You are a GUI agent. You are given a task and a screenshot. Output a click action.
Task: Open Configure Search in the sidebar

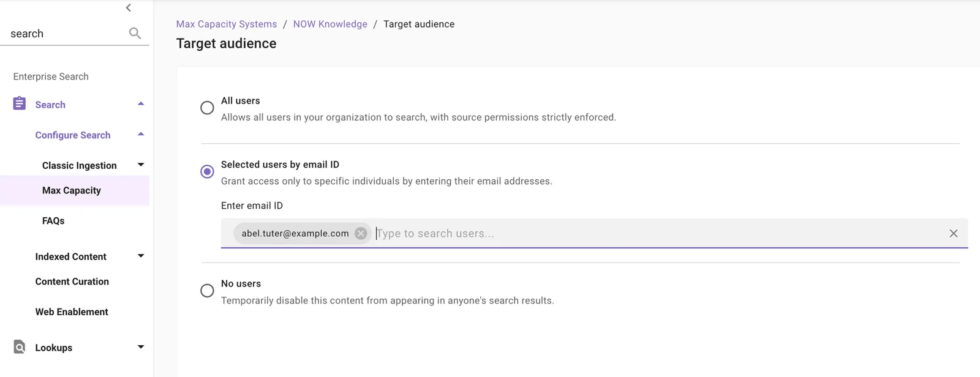pos(73,135)
